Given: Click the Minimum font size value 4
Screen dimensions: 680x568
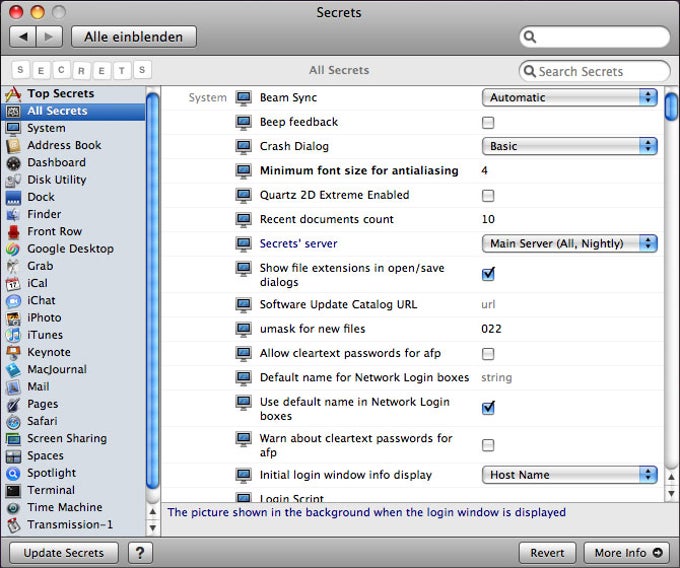Looking at the screenshot, I should click(484, 171).
